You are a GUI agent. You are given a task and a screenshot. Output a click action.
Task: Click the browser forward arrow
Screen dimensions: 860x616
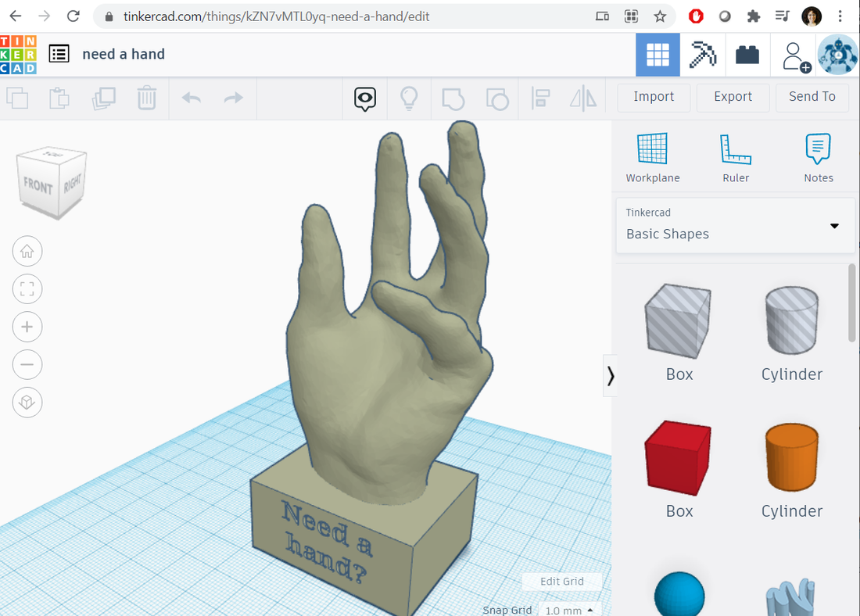coord(44,16)
